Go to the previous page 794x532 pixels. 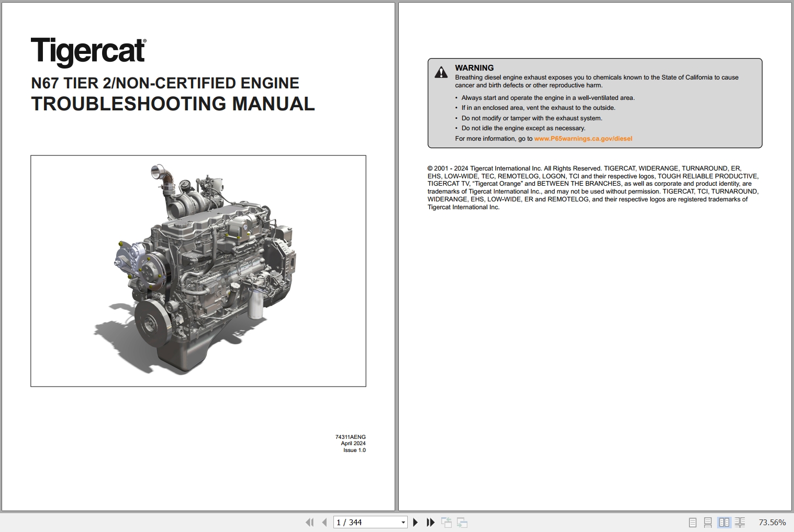tap(325, 522)
